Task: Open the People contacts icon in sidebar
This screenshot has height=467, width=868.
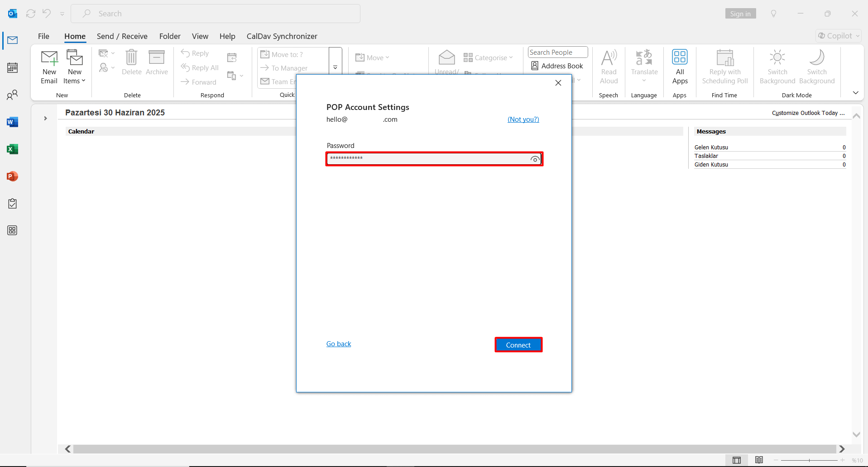Action: click(x=13, y=95)
